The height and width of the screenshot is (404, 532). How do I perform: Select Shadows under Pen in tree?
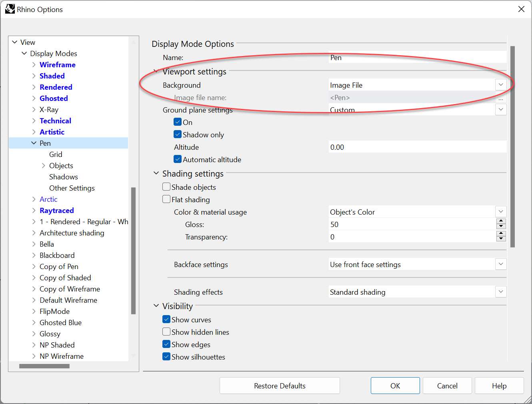point(63,177)
